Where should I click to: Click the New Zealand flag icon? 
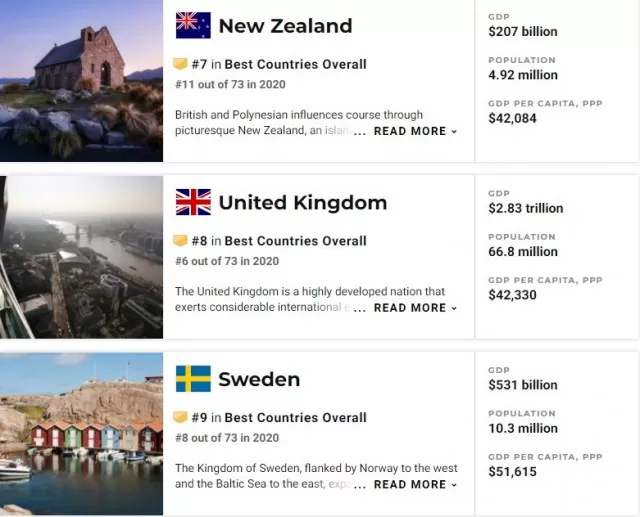[x=193, y=25]
